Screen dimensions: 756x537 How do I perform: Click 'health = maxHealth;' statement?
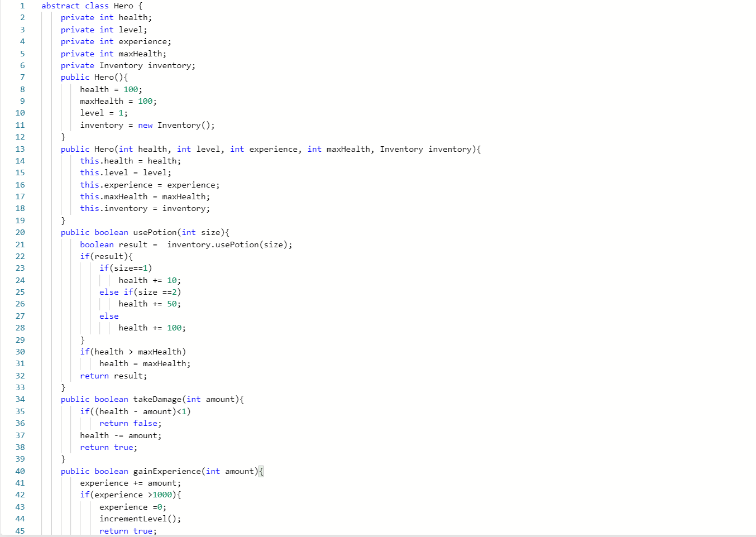145,363
